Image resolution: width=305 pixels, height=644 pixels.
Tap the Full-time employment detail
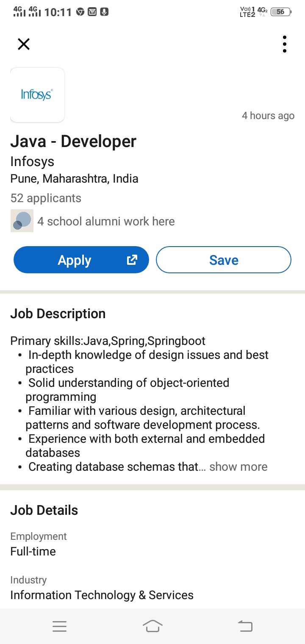tap(33, 551)
